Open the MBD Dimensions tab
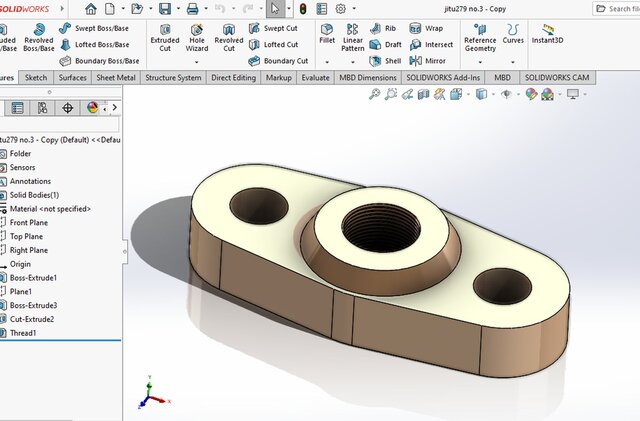 (368, 78)
